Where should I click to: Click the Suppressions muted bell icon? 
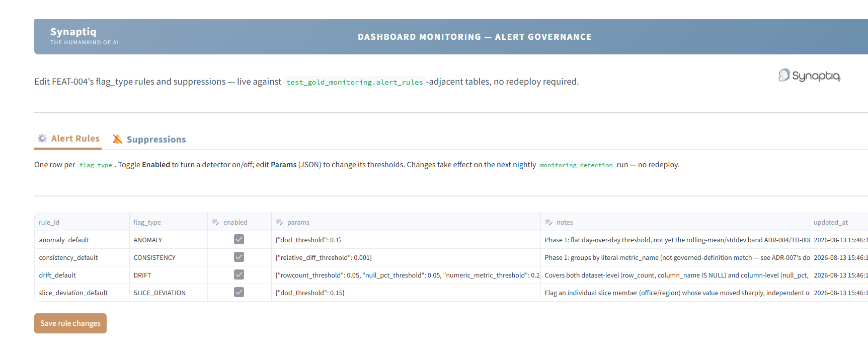117,140
